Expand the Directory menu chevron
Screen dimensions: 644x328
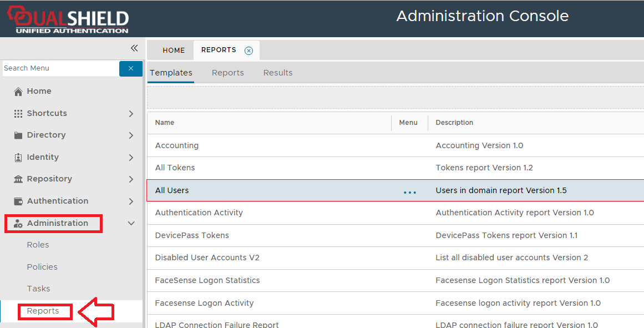click(131, 135)
